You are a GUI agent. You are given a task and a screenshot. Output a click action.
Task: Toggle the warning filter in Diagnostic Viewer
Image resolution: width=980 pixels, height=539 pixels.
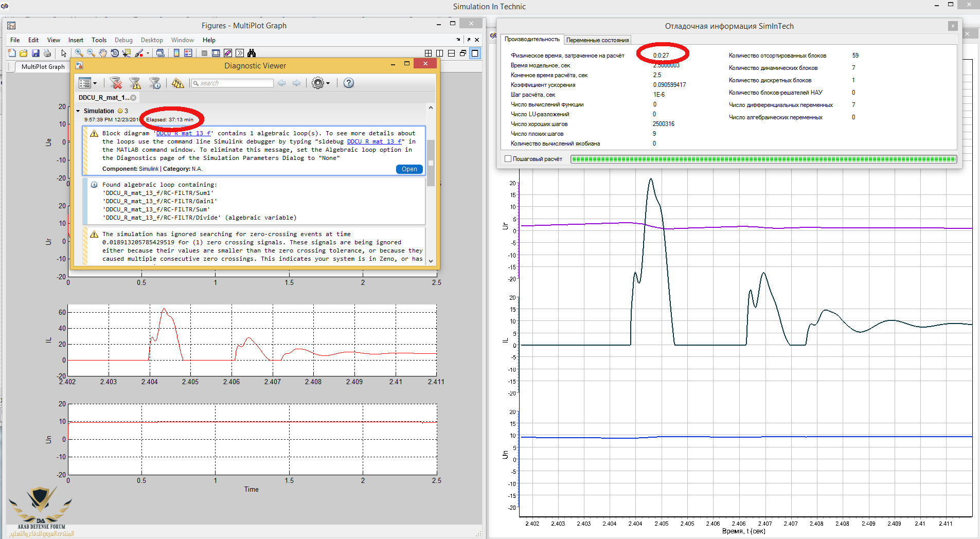[x=135, y=83]
